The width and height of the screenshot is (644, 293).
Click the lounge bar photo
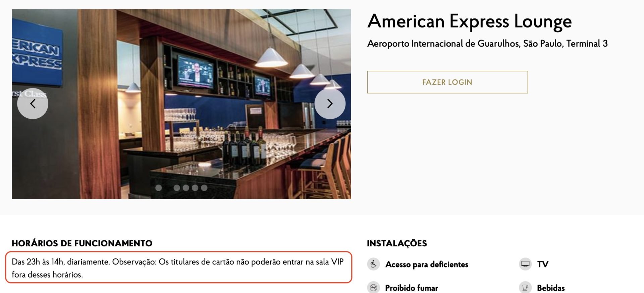[181, 104]
